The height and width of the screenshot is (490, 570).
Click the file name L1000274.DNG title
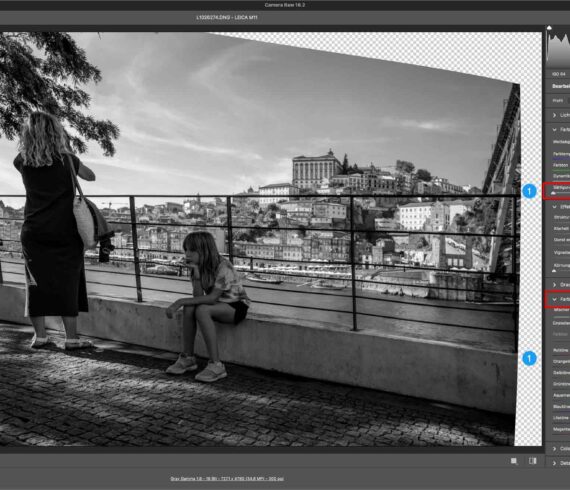pyautogui.click(x=227, y=17)
